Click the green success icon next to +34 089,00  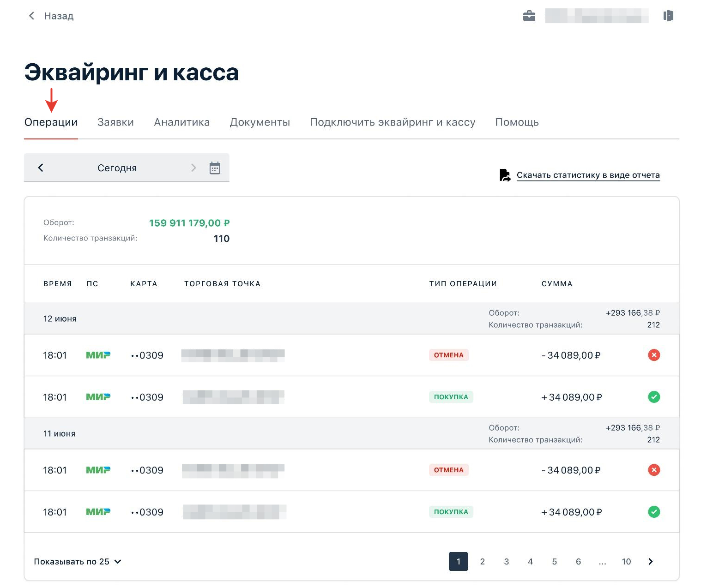pos(654,396)
